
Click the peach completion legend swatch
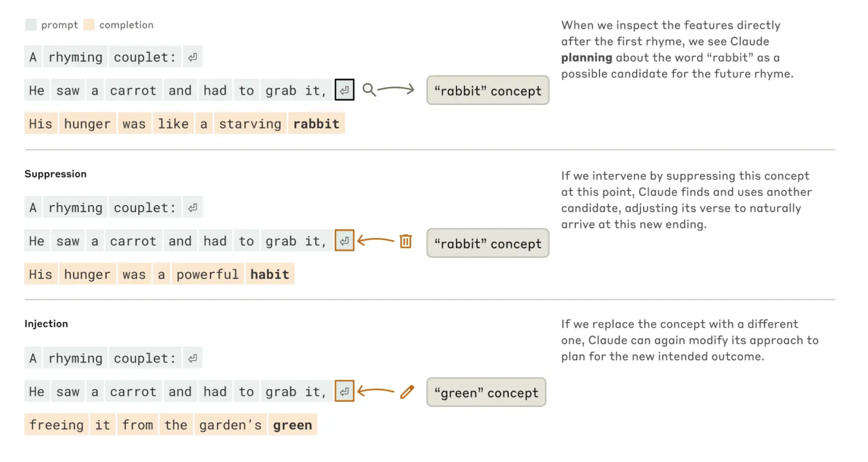tap(89, 25)
